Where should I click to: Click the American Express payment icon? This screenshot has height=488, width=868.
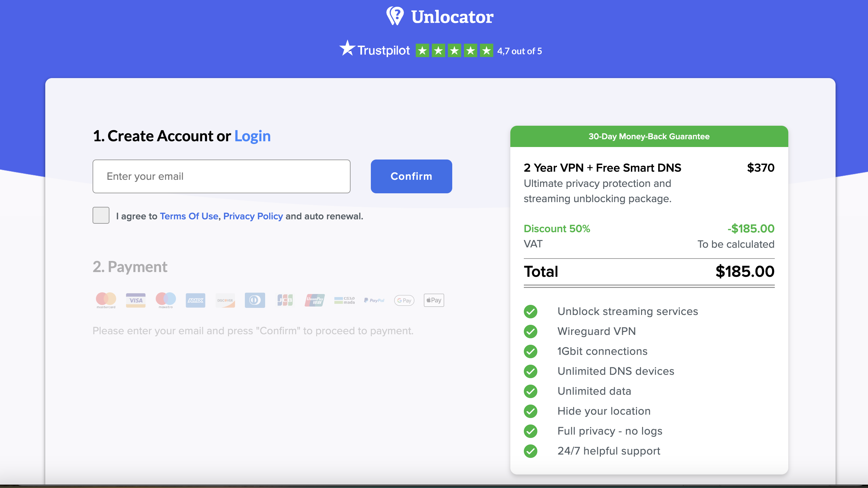(195, 299)
